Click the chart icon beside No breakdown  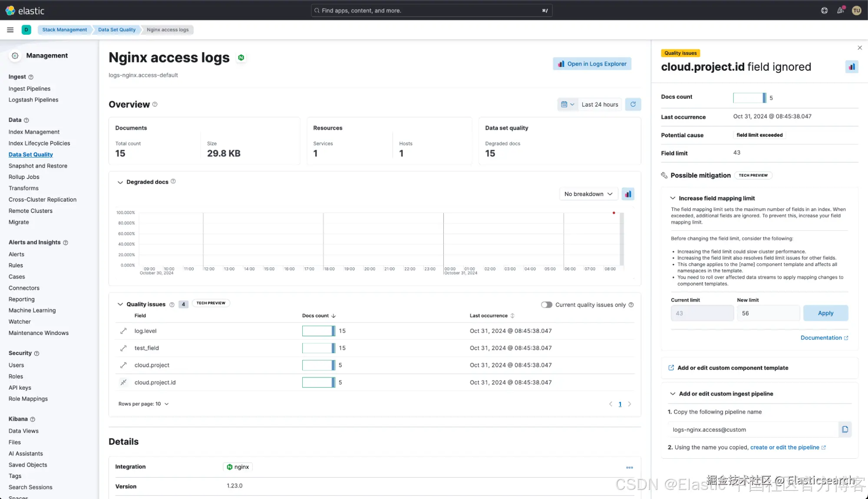point(628,194)
